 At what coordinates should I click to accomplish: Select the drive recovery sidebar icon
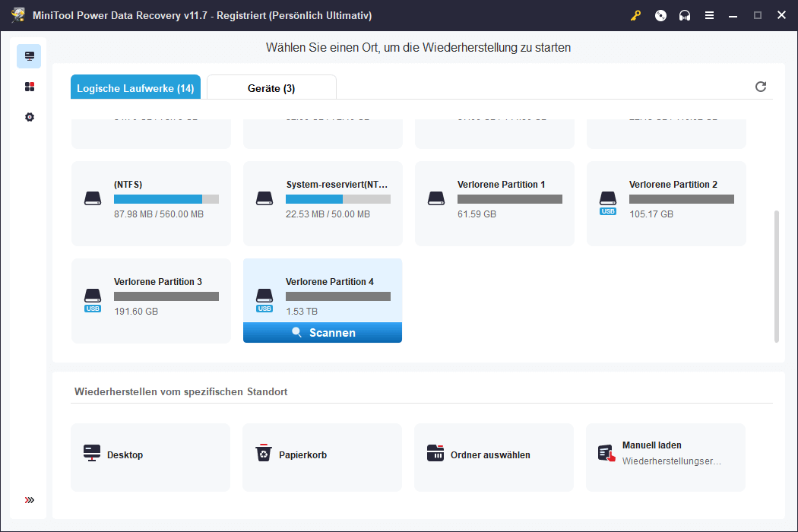[x=29, y=56]
